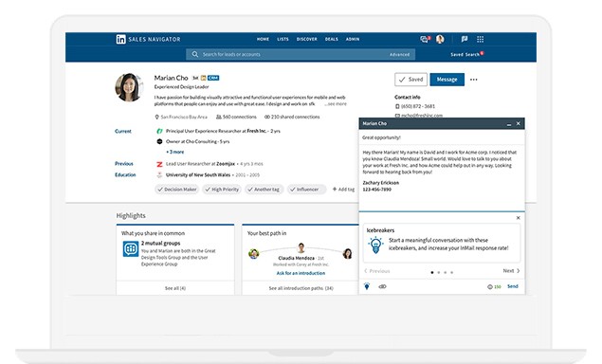Send the InMail message
Viewport: 602px width, 364px height.
513,286
